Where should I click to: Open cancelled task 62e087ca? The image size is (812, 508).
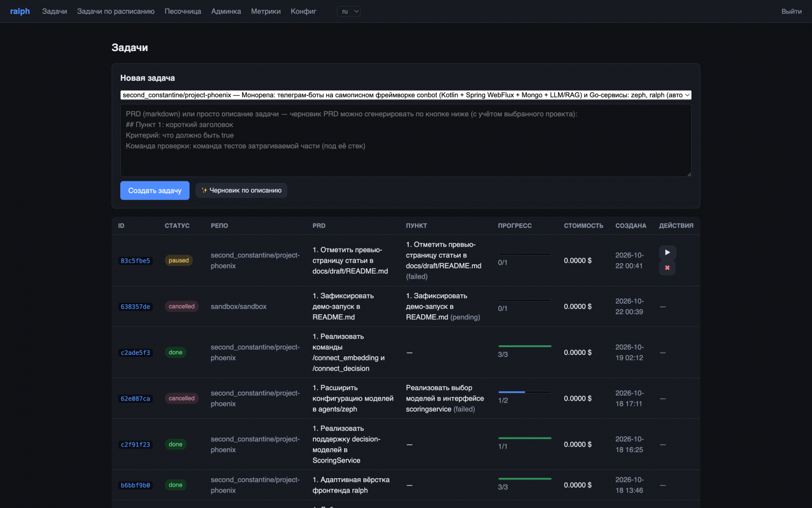[135, 399]
